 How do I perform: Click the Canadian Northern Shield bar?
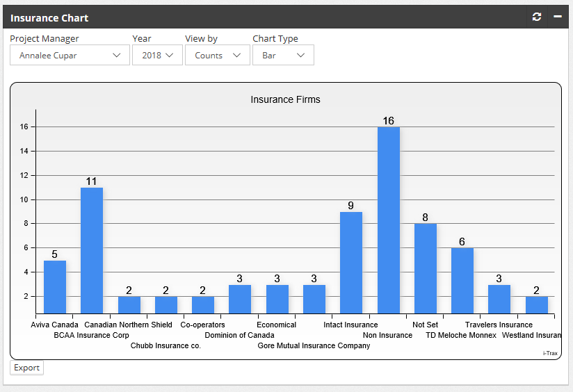[x=129, y=305]
